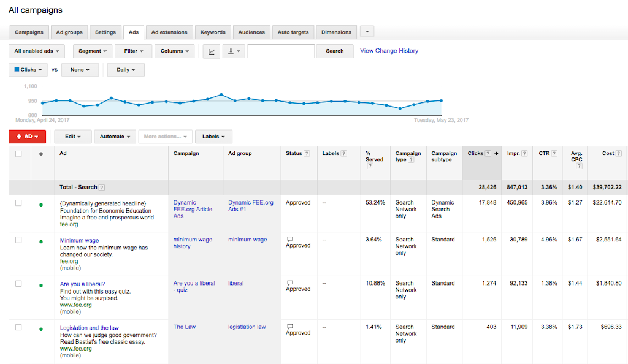Open help icon for Cost column

click(618, 153)
